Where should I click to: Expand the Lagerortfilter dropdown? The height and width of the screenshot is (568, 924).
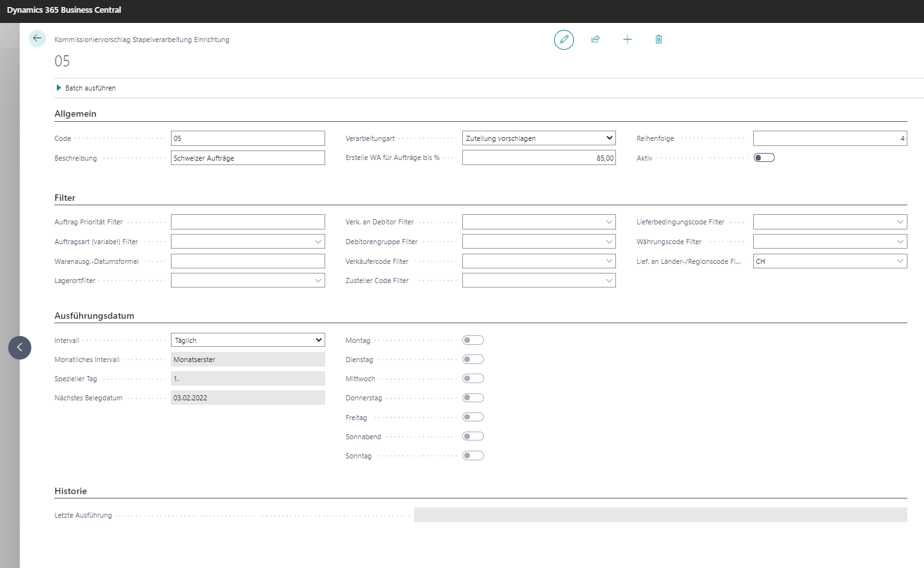point(318,280)
